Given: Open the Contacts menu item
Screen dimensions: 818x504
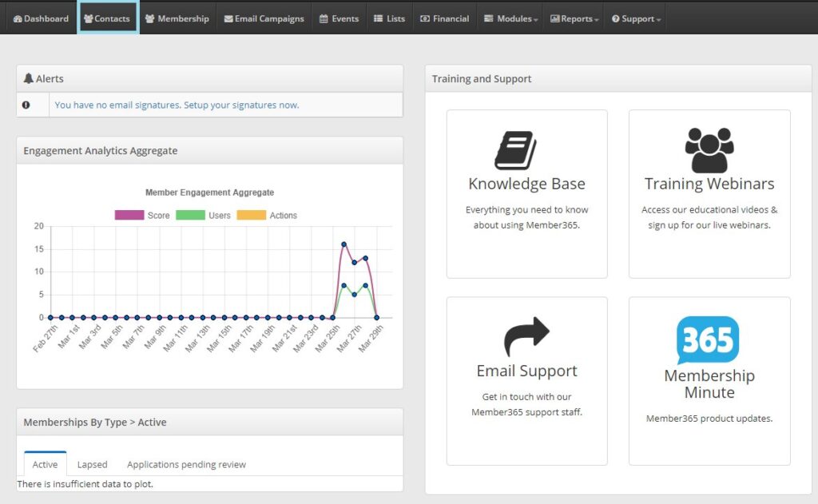Looking at the screenshot, I should 108,19.
